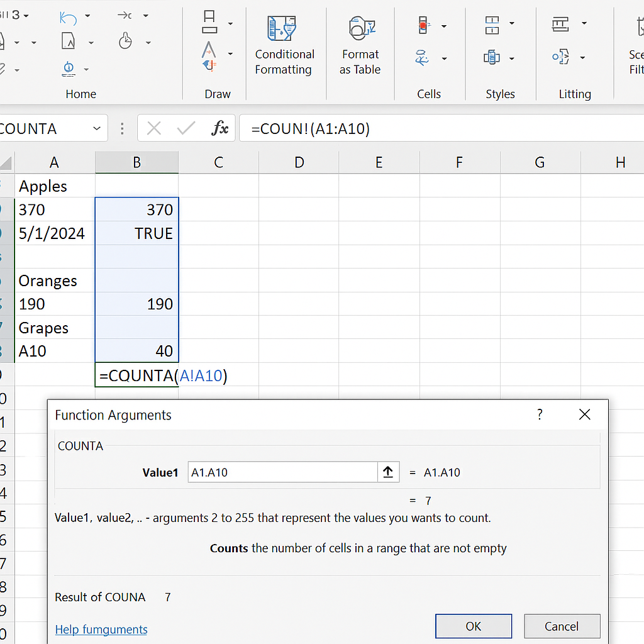Viewport: 644px width, 644px height.
Task: Cancel formula entry with X icon
Action: point(154,128)
